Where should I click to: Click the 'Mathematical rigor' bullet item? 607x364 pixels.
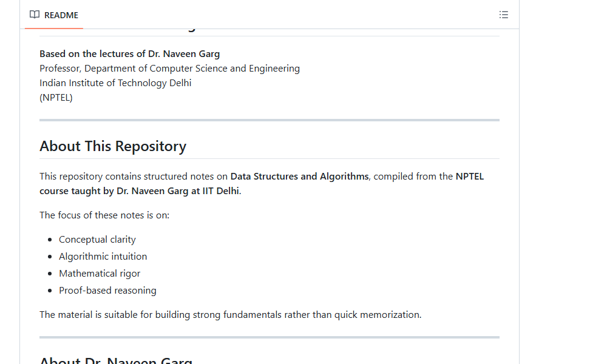[100, 274]
